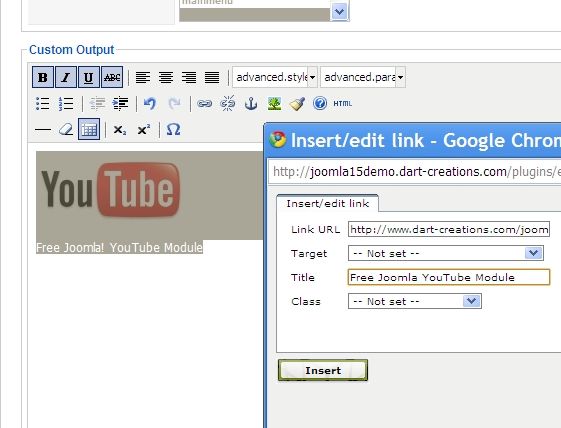Toggle Bold formatting button
This screenshot has height=428, width=561.
(x=43, y=77)
